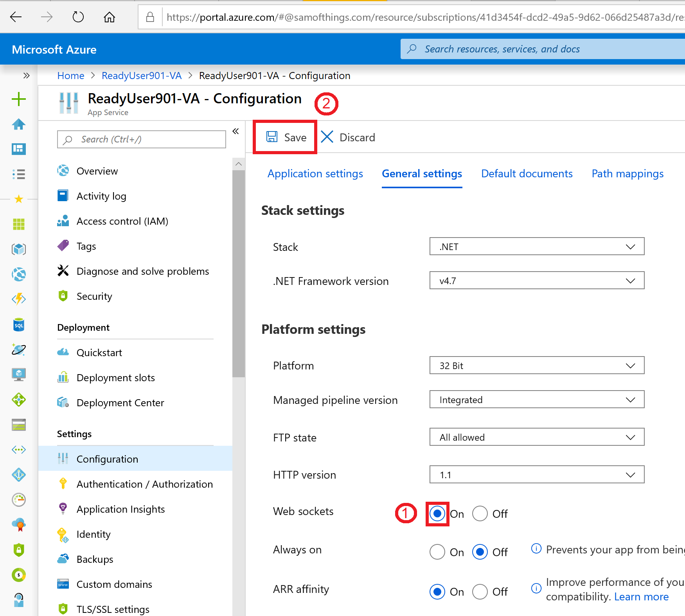
Task: Open the All resources green grid icon
Action: (x=19, y=224)
